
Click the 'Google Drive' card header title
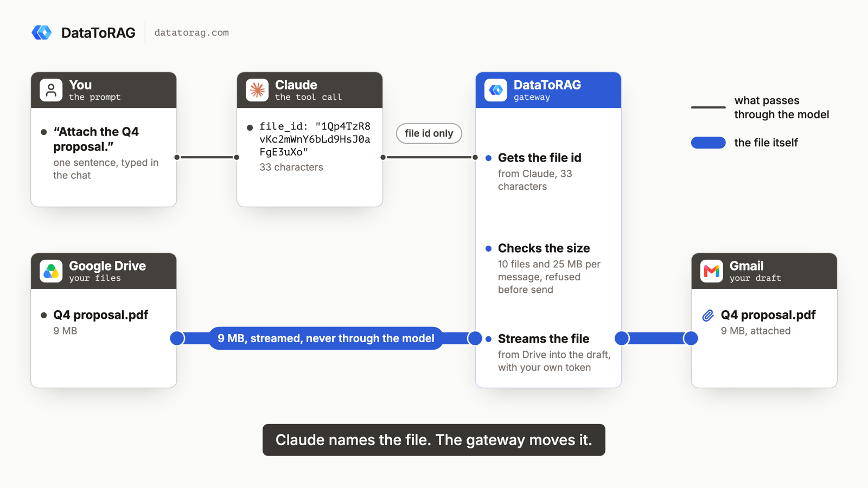tap(107, 266)
